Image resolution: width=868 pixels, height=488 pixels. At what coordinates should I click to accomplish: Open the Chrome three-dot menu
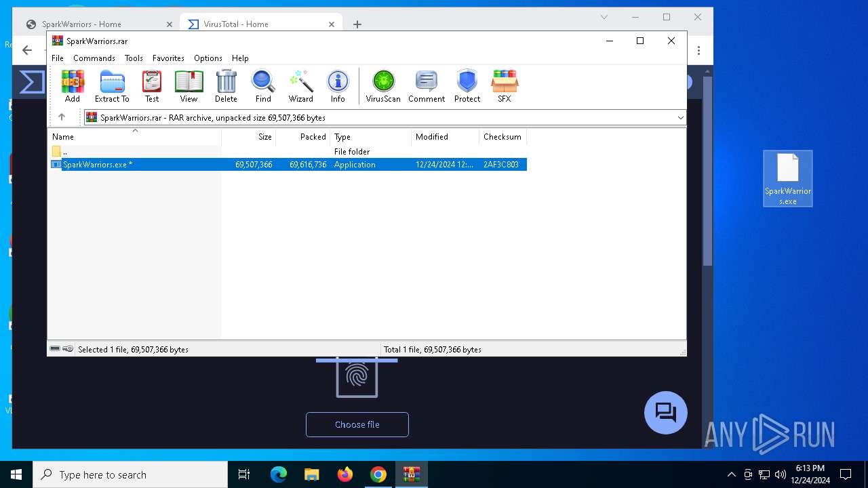699,50
